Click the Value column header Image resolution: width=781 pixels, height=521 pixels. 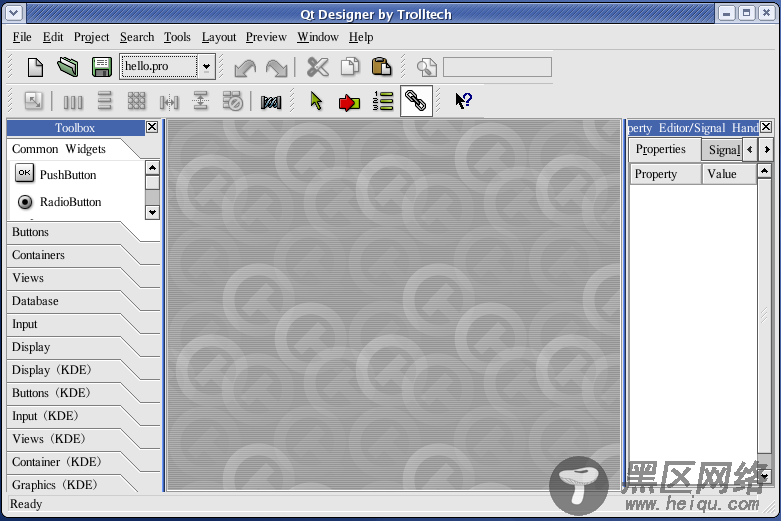coord(729,174)
